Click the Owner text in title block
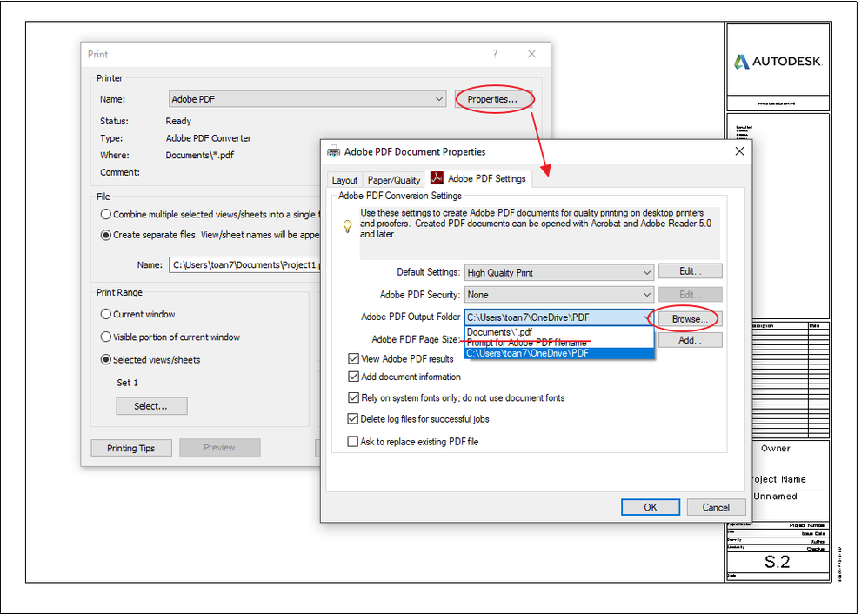Viewport: 868px width, 614px height. tap(776, 449)
